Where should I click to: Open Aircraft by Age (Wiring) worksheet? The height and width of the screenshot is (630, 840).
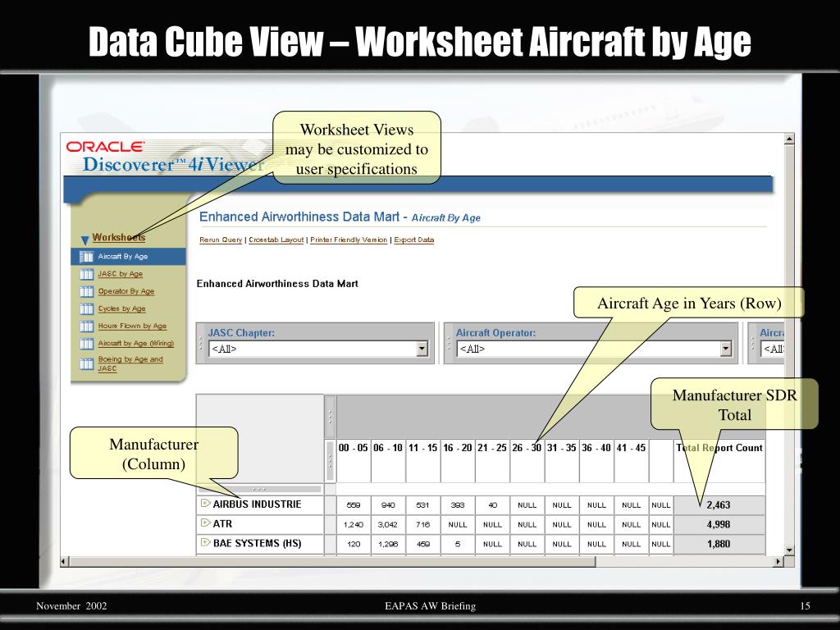tap(135, 343)
